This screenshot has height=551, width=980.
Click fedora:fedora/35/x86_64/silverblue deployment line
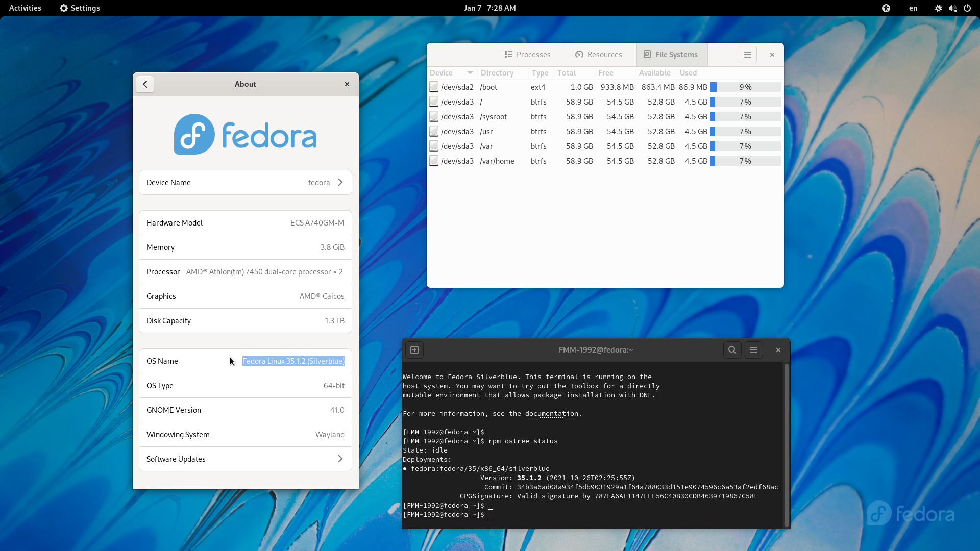[x=480, y=469]
